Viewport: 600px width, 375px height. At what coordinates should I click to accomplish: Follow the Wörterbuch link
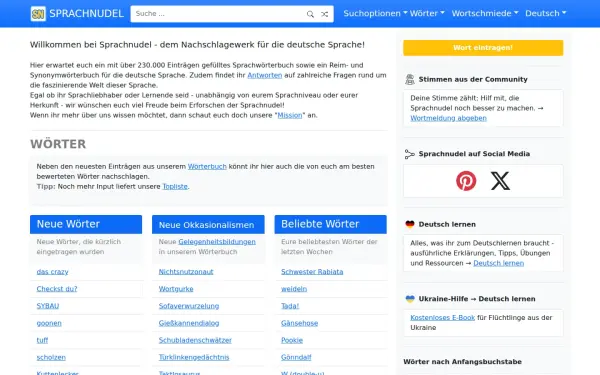tap(207, 166)
